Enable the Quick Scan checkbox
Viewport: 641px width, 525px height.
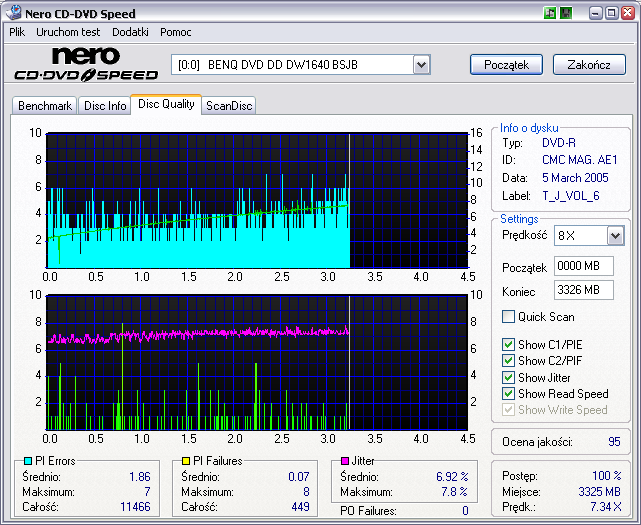508,316
